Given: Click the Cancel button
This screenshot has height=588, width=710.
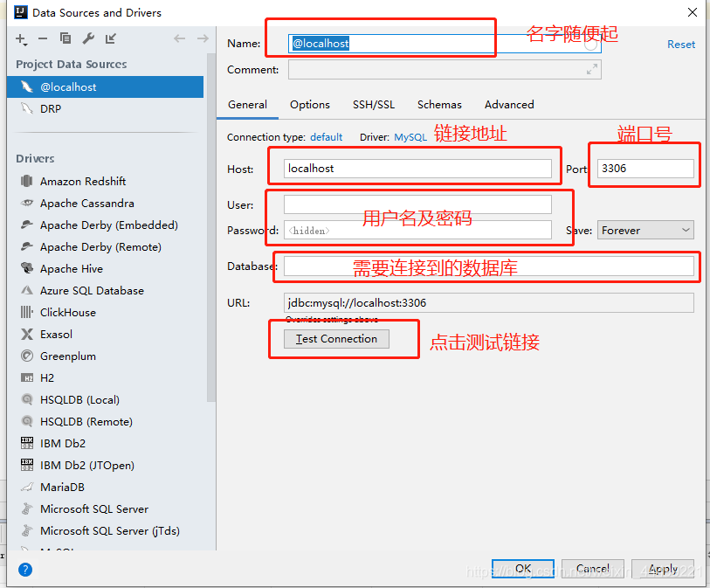Looking at the screenshot, I should coord(592,569).
